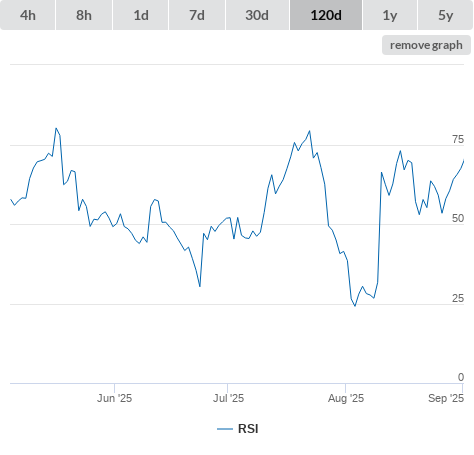
Task: Click the remove graph button
Action: [426, 45]
